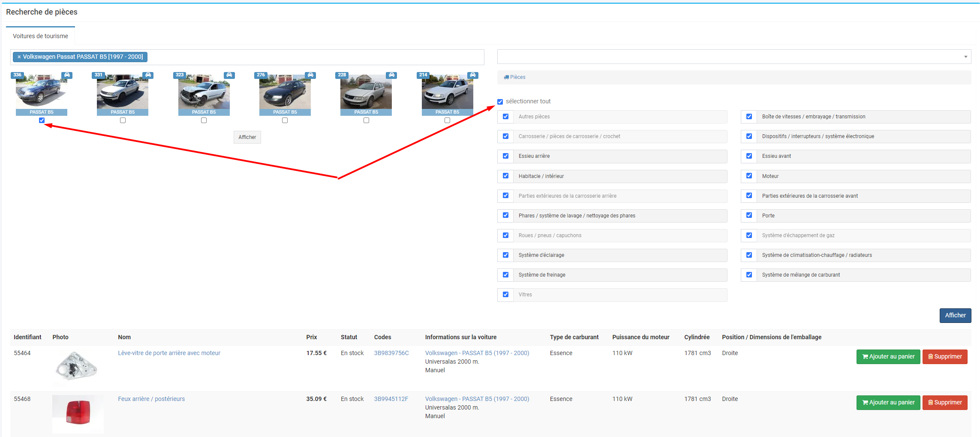Open the white Passat B5 214 photo
Screen dimensions: 980x437
pyautogui.click(x=448, y=91)
